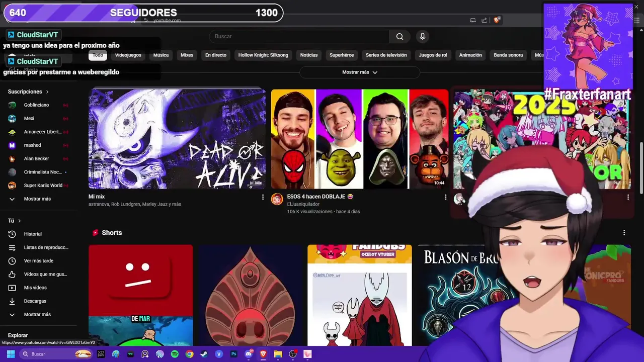Image resolution: width=644 pixels, height=362 pixels.
Task: Select the Juegos de rol chip
Action: pos(433,55)
